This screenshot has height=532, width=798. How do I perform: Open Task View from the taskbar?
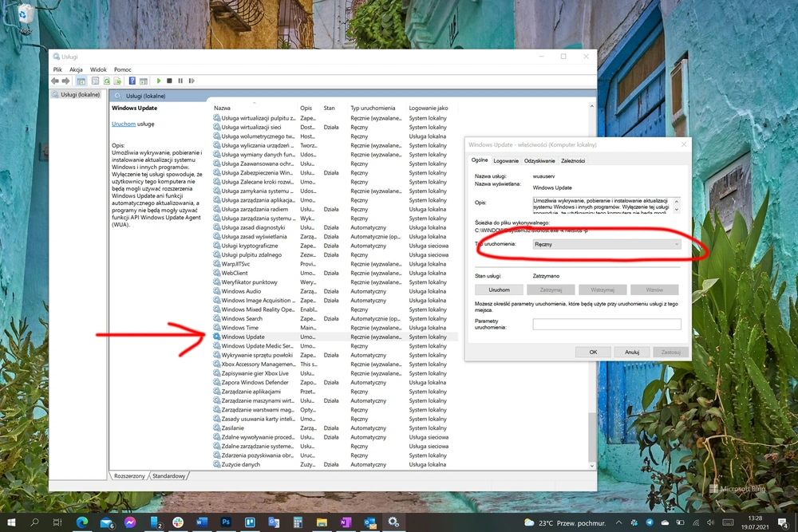(57, 522)
